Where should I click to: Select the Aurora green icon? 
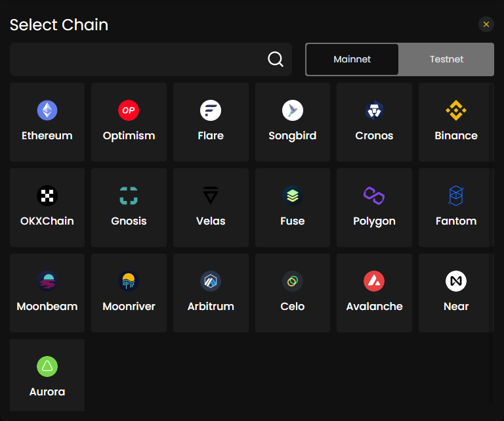click(x=47, y=366)
